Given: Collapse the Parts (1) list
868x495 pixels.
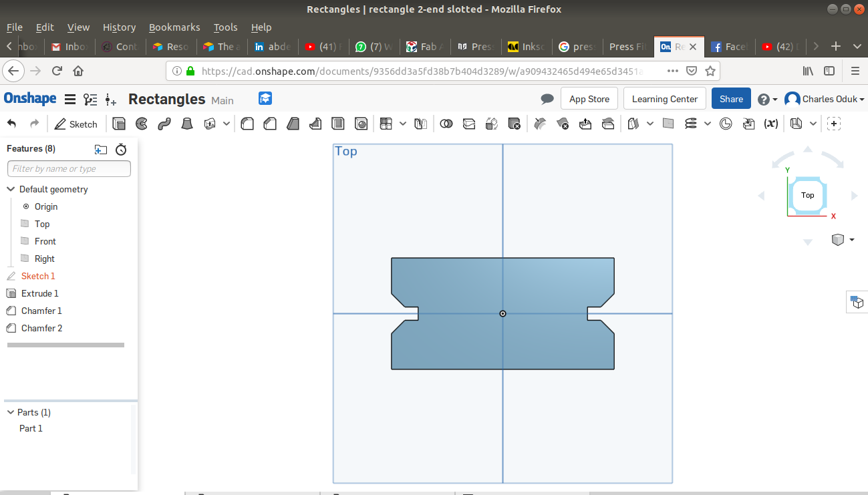Looking at the screenshot, I should click(x=11, y=412).
